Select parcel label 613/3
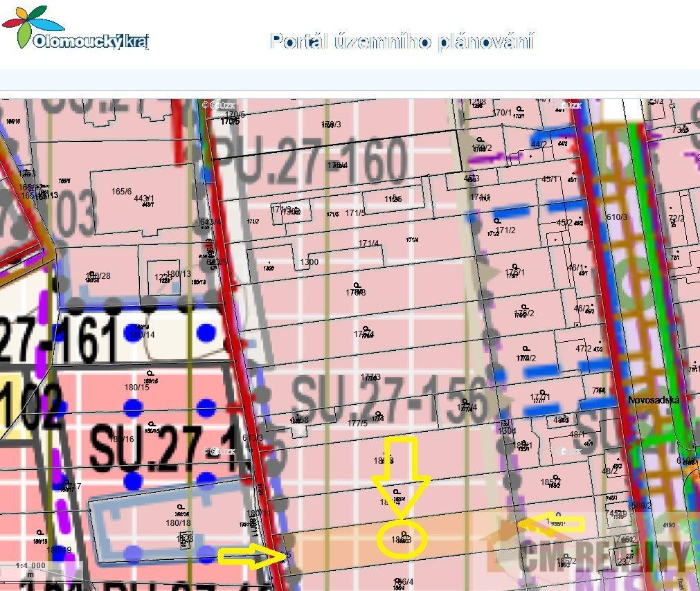 coord(253,438)
